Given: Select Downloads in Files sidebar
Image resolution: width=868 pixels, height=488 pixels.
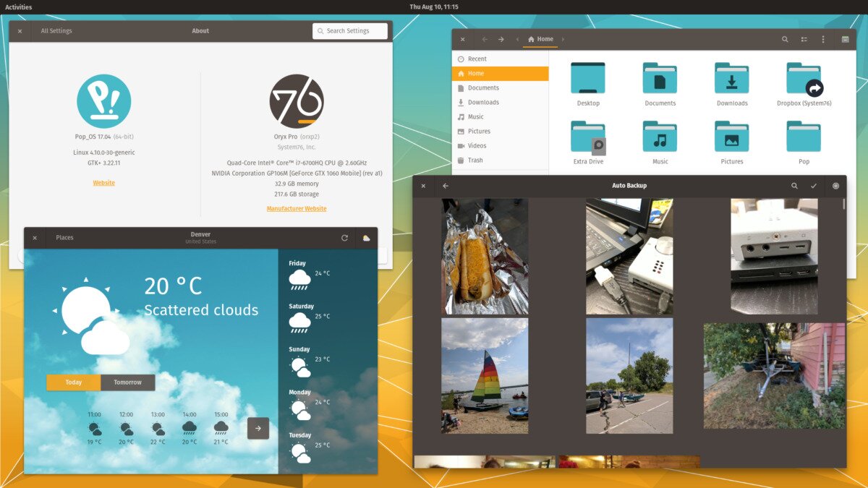Looking at the screenshot, I should (x=501, y=103).
